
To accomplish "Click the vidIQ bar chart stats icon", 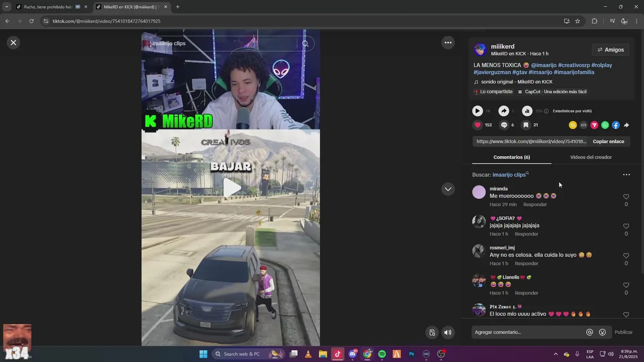I will tap(527, 111).
